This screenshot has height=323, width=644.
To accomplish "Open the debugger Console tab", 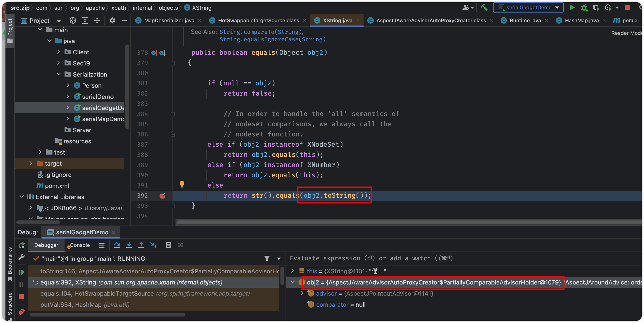I will point(79,245).
